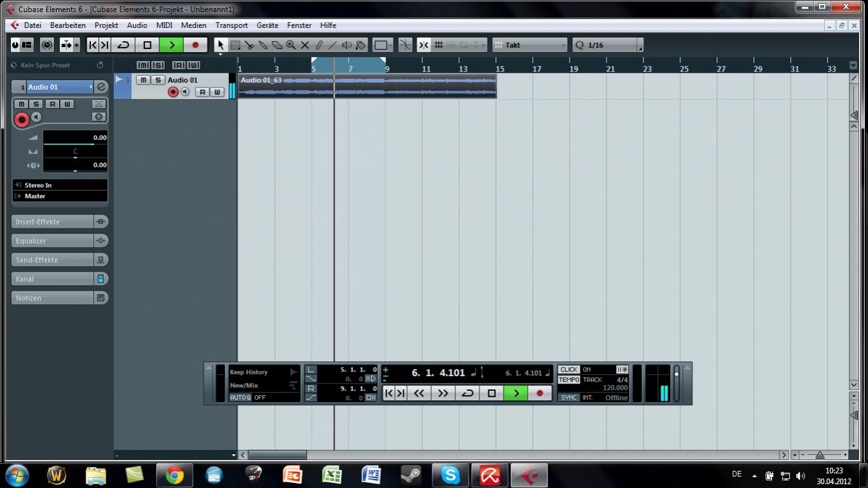
Task: Click the snap to zero crossing icon
Action: click(x=405, y=45)
